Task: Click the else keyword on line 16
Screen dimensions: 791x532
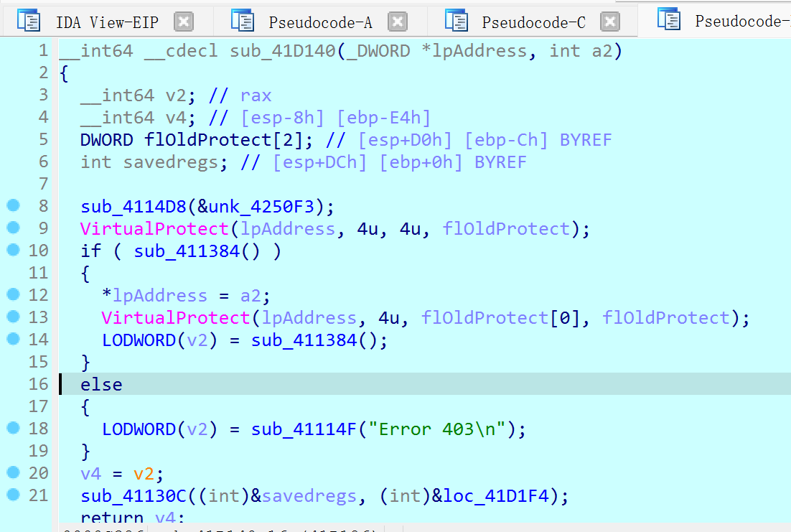Action: point(101,385)
